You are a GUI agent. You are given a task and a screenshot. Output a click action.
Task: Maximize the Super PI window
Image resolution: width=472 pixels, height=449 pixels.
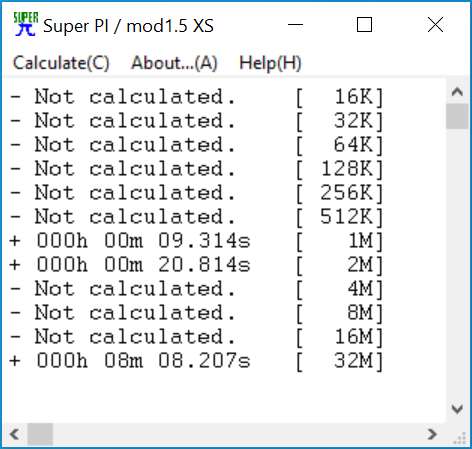(x=364, y=25)
